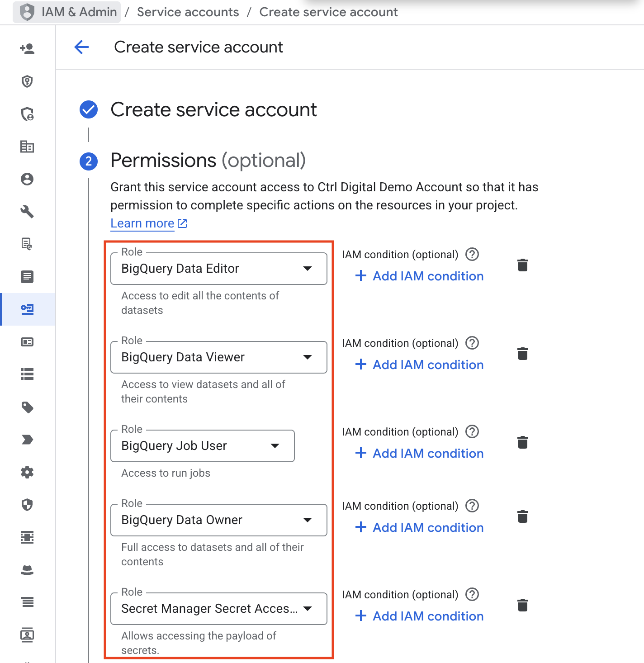Go to Service accounts breadcrumb

pos(188,12)
